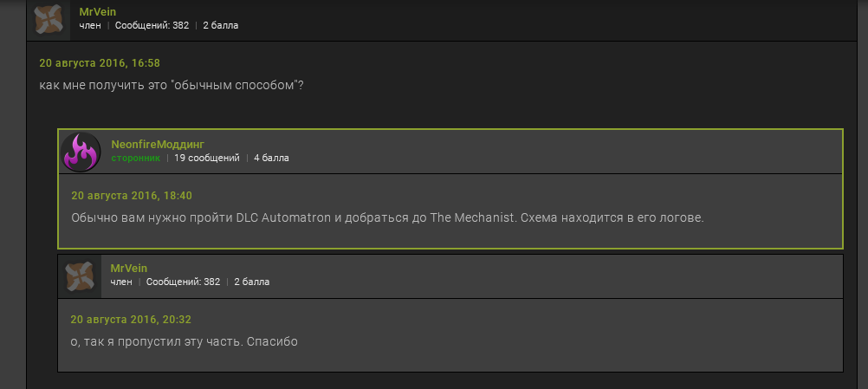Click Neonfire's answer mentioning DLC Automatron
This screenshot has height=389, width=868.
387,217
